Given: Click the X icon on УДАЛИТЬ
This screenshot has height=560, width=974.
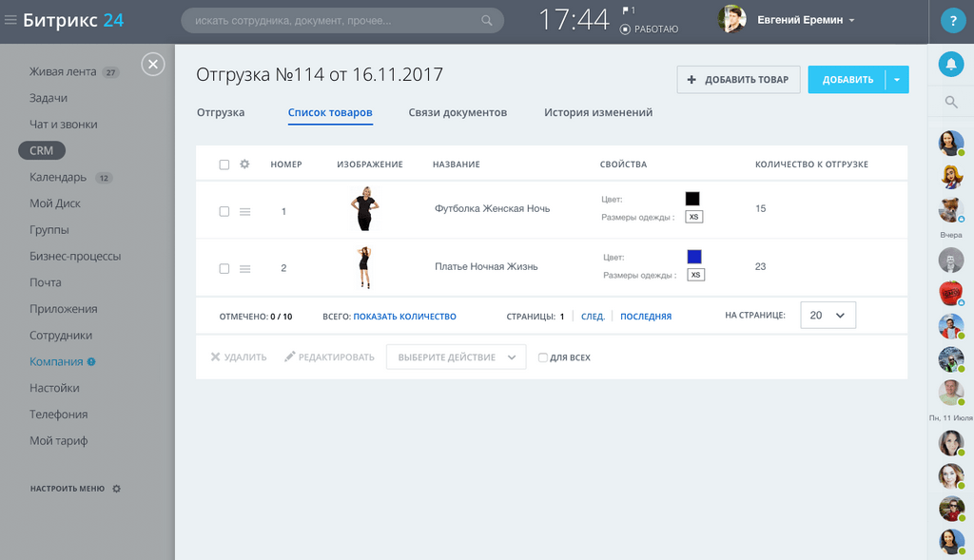Looking at the screenshot, I should pyautogui.click(x=216, y=357).
